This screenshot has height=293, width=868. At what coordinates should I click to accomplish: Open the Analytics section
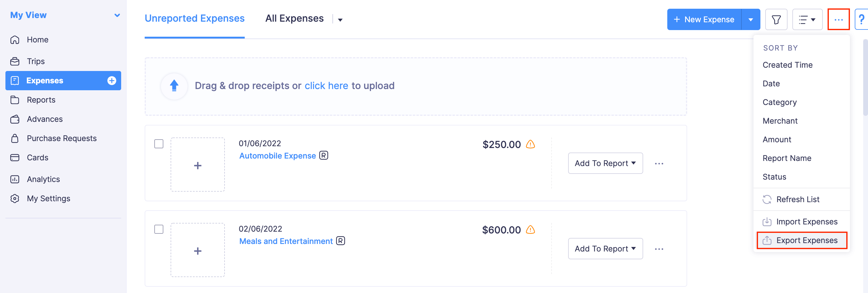(x=43, y=179)
